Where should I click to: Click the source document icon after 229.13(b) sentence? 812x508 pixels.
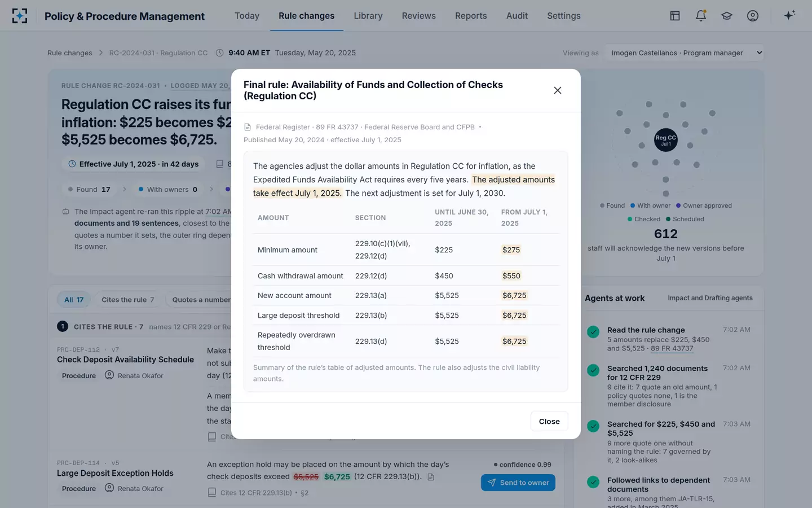click(431, 477)
